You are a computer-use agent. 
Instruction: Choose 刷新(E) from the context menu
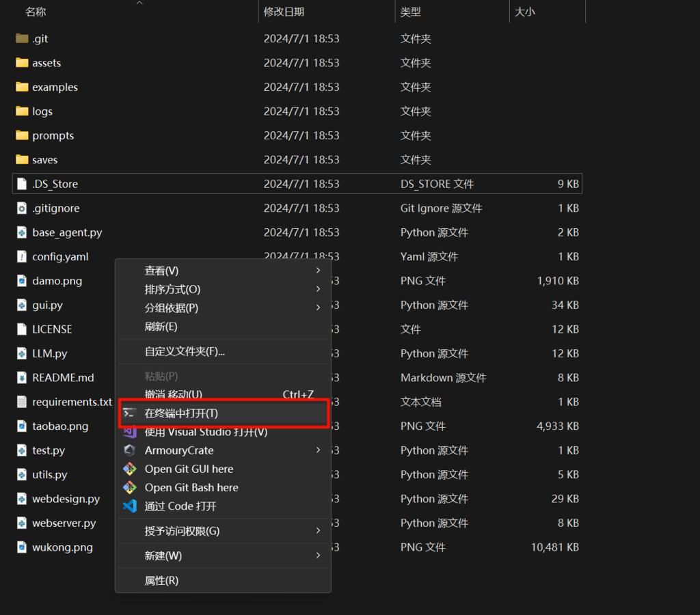161,327
